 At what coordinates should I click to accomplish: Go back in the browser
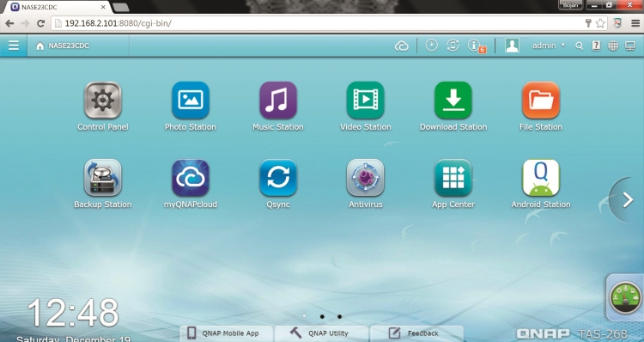(x=9, y=23)
